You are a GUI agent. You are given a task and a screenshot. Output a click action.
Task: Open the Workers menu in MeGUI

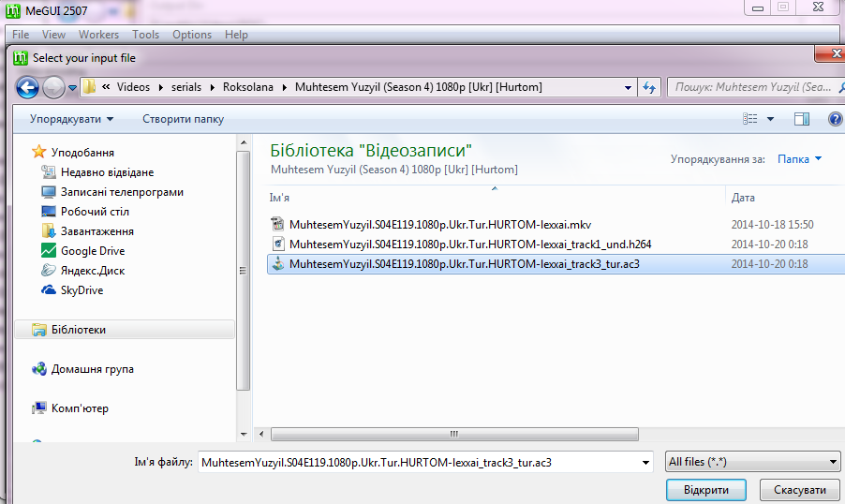pyautogui.click(x=98, y=35)
